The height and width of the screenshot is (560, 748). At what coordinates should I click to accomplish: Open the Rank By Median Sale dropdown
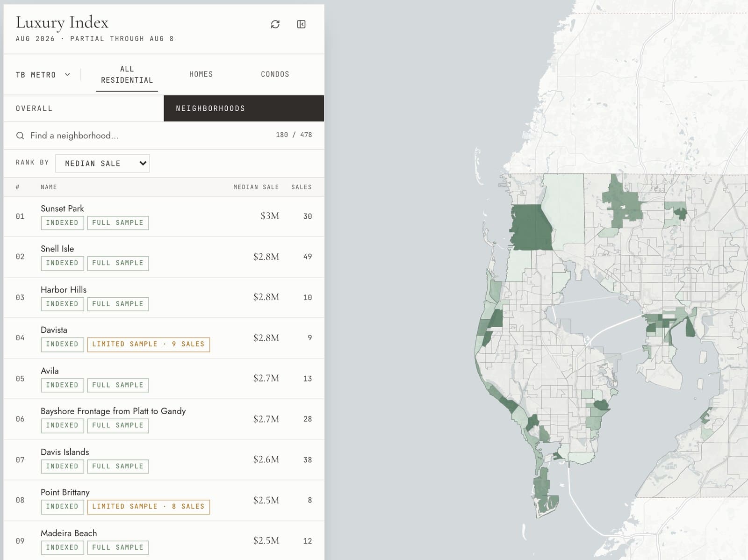pyautogui.click(x=102, y=164)
